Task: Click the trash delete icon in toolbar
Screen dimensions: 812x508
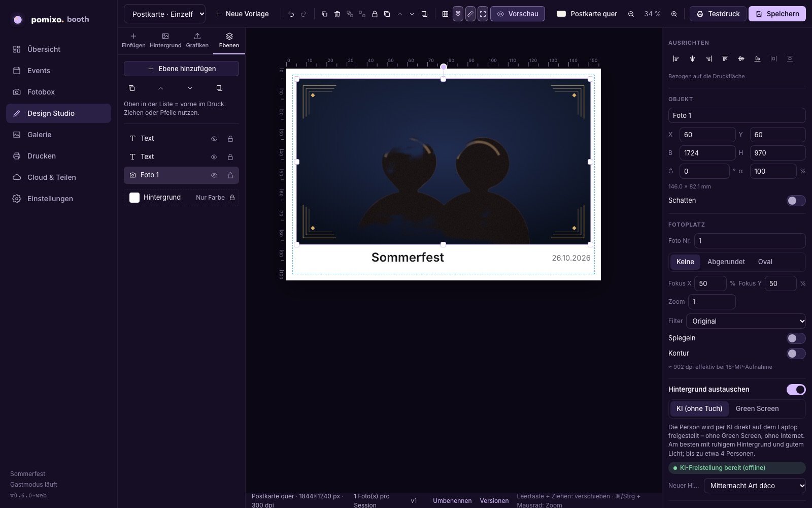Action: (337, 14)
